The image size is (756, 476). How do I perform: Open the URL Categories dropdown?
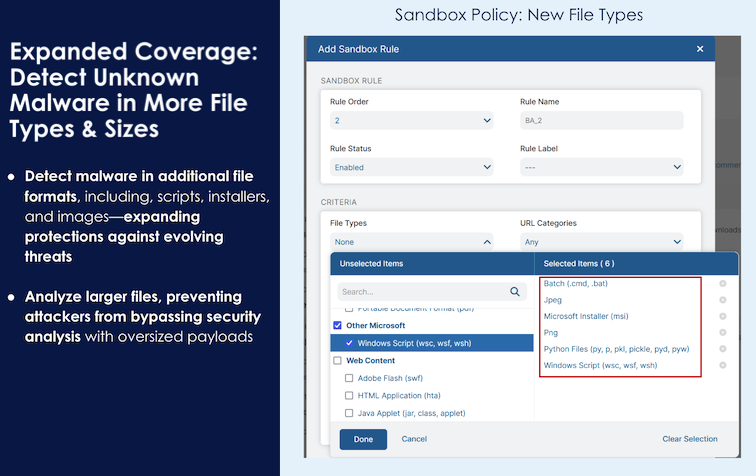pyautogui.click(x=601, y=241)
